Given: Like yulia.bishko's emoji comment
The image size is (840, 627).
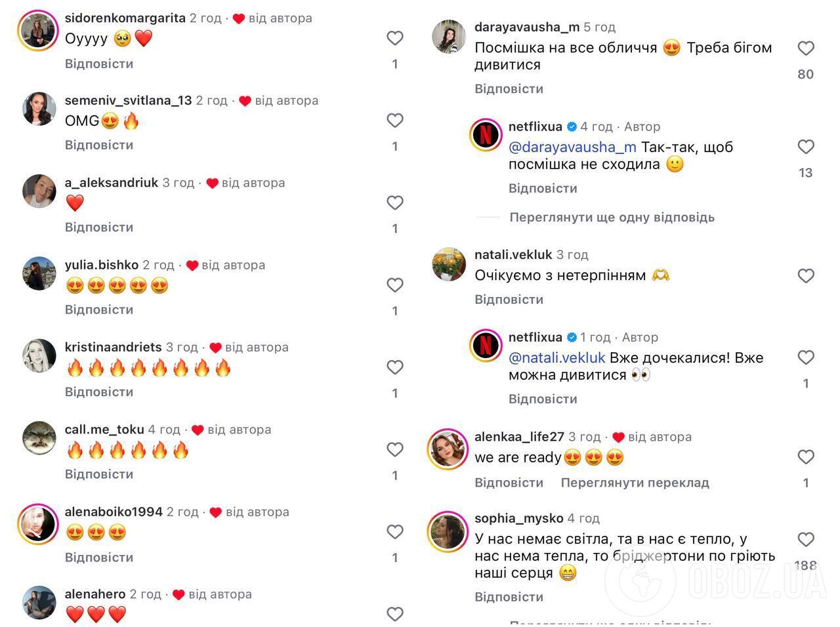Looking at the screenshot, I should 394,285.
